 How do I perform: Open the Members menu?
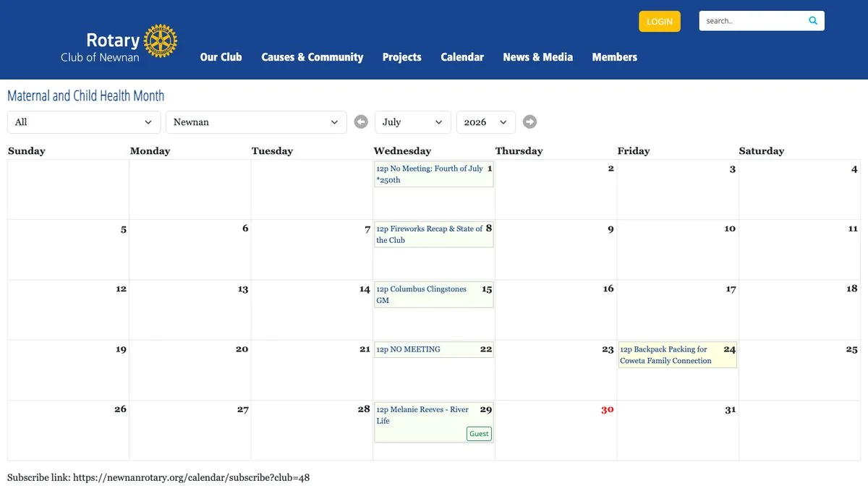(x=614, y=57)
